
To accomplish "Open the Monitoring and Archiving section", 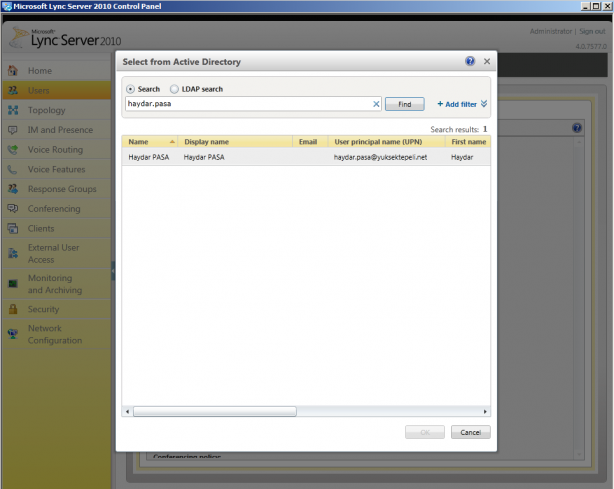I will click(x=56, y=284).
